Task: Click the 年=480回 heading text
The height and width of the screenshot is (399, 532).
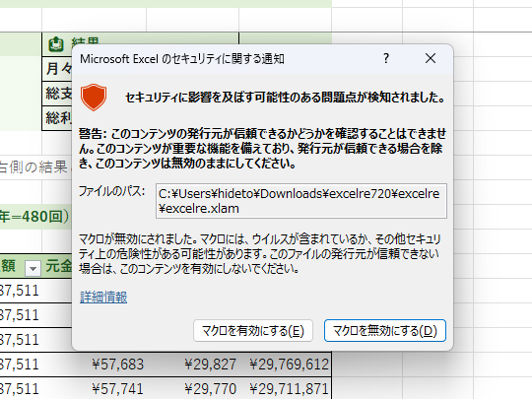Action: [x=34, y=217]
